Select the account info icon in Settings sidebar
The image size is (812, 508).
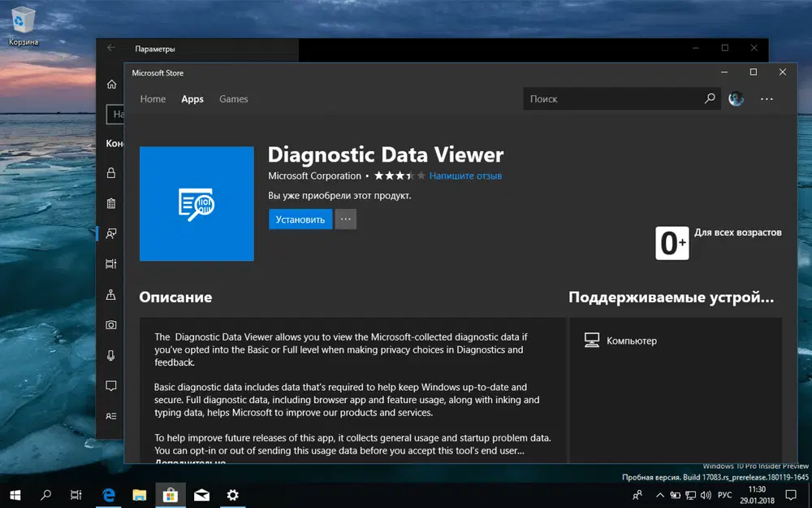coord(110,416)
